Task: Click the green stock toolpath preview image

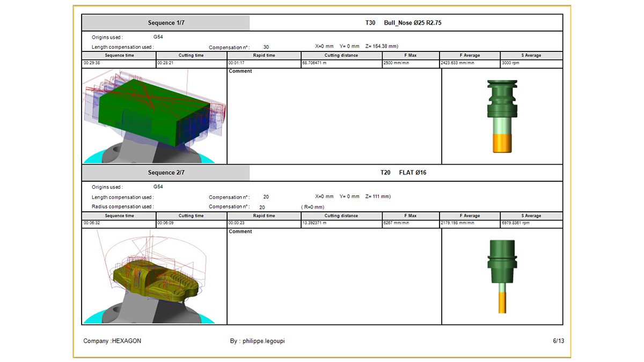Action: tap(154, 116)
